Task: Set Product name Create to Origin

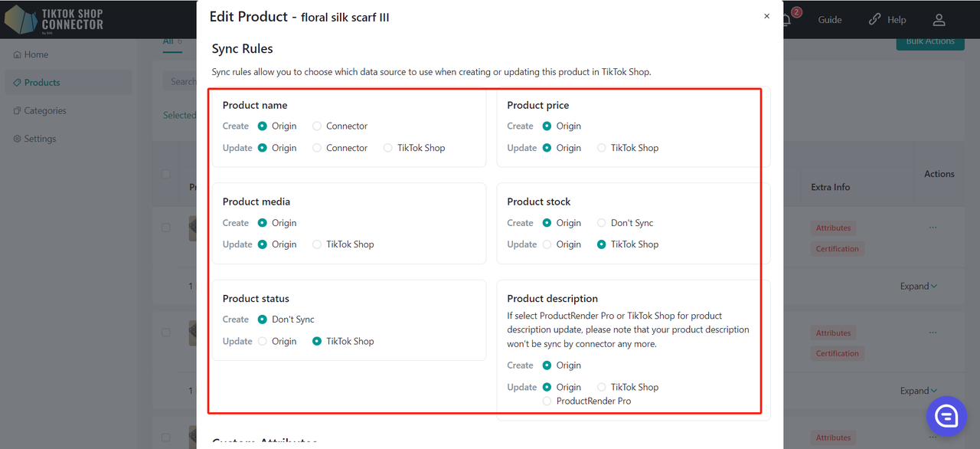Action: coord(263,126)
